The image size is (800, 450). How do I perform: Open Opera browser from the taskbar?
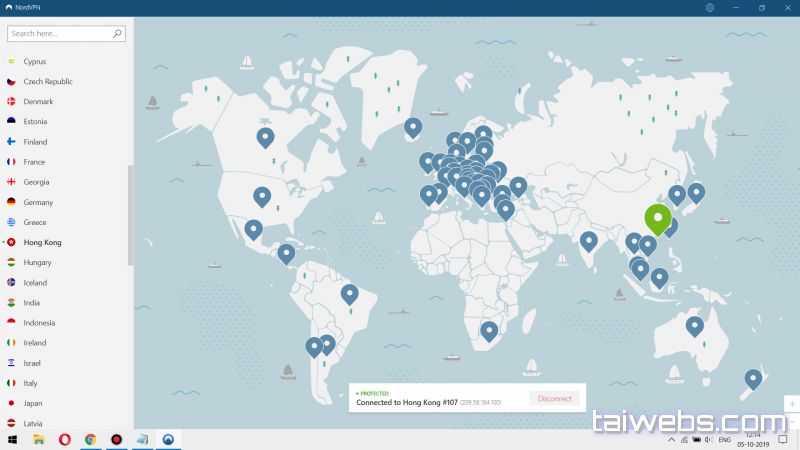[65, 439]
